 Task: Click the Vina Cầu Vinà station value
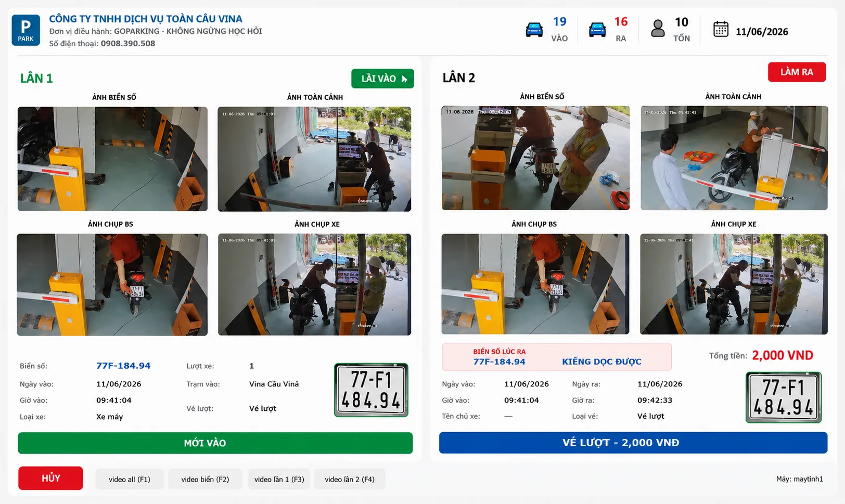(274, 384)
